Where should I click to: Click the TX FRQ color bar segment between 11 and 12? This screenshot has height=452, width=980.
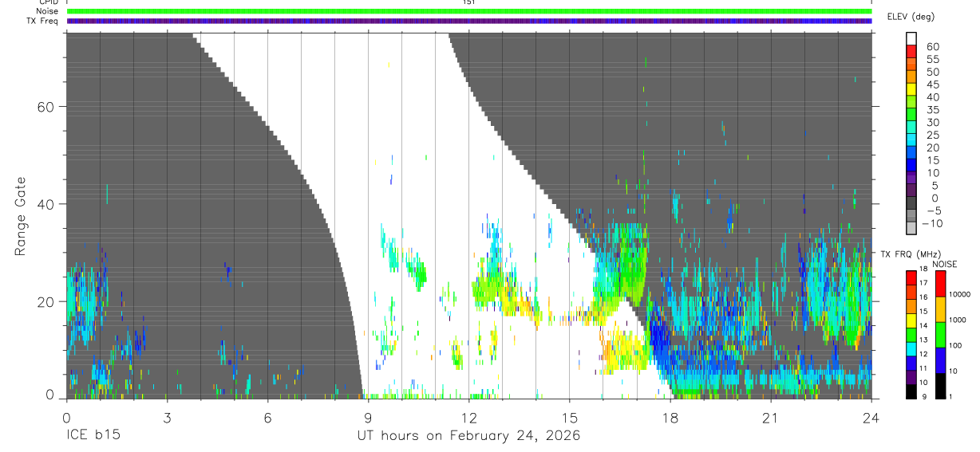pos(911,363)
